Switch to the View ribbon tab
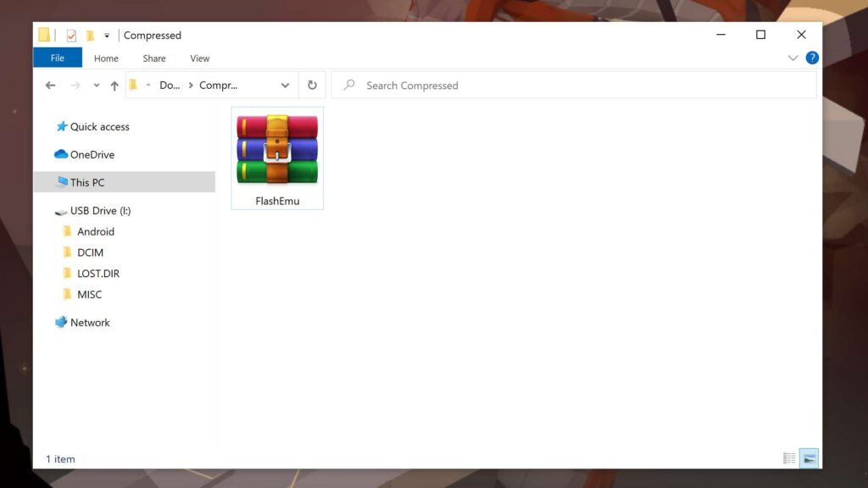This screenshot has height=488, width=868. pyautogui.click(x=200, y=58)
